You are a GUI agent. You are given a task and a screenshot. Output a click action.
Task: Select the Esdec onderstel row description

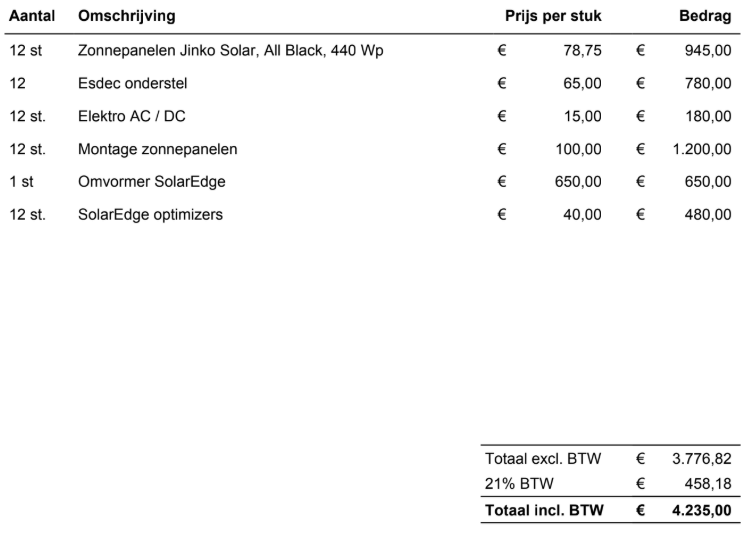click(132, 84)
